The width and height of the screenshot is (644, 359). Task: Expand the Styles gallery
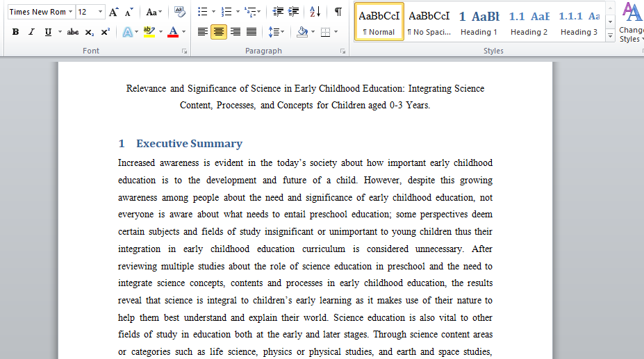pyautogui.click(x=611, y=37)
